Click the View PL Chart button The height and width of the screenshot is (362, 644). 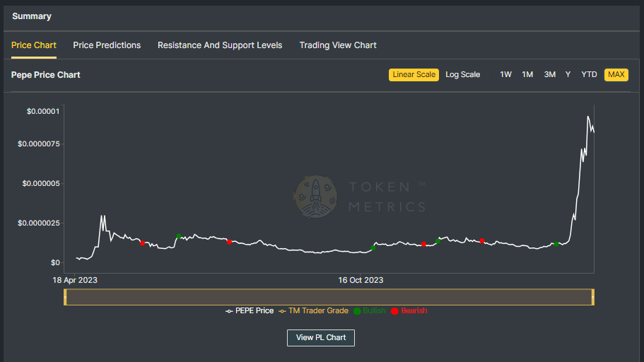coord(321,338)
